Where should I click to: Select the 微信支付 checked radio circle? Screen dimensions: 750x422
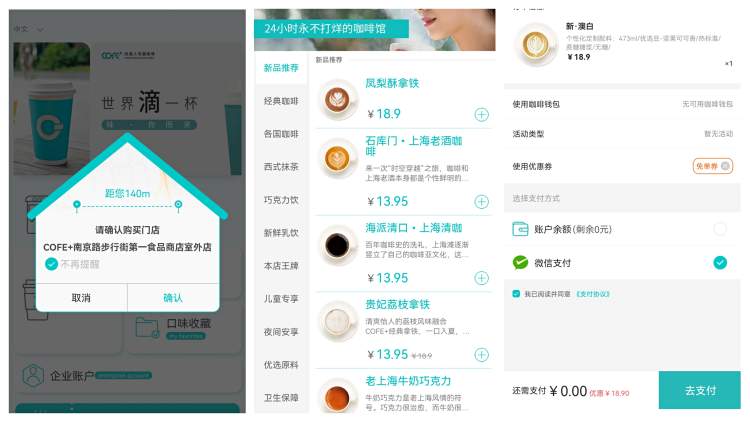click(x=720, y=263)
